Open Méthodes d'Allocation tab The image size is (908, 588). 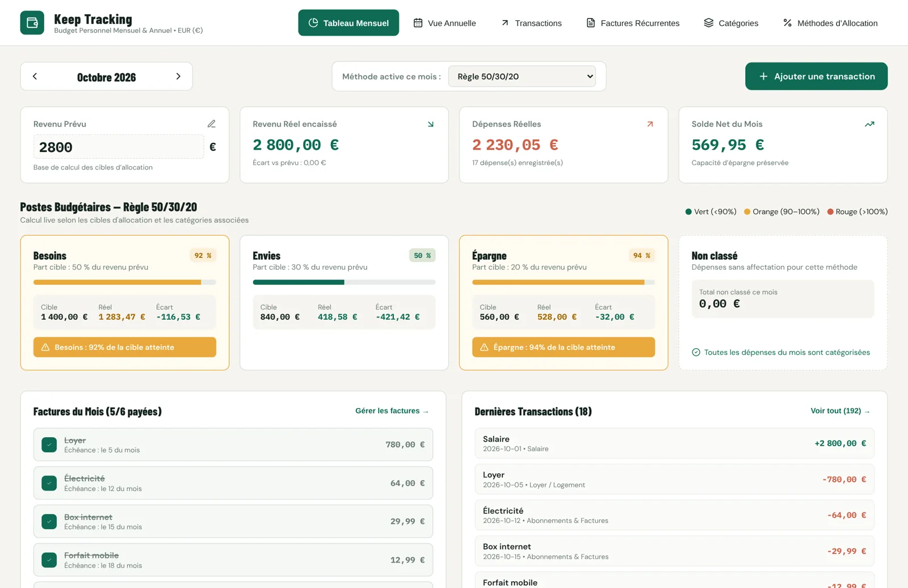[x=830, y=23]
